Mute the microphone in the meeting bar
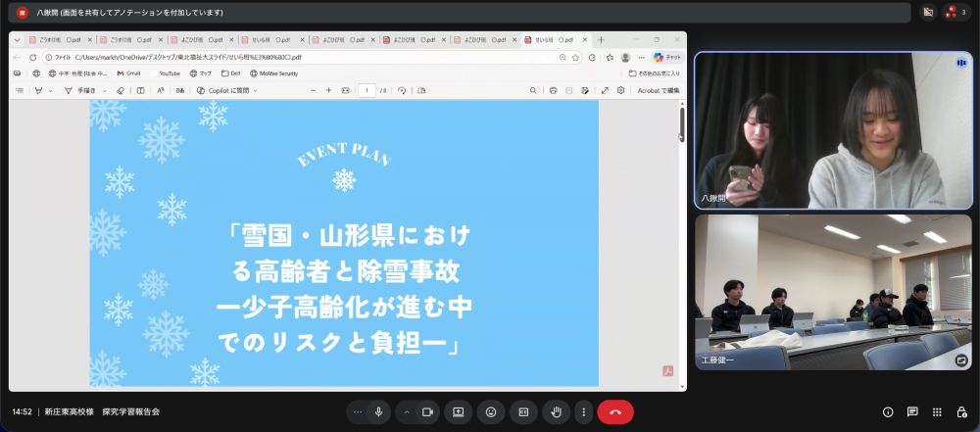980x432 pixels. click(x=378, y=412)
